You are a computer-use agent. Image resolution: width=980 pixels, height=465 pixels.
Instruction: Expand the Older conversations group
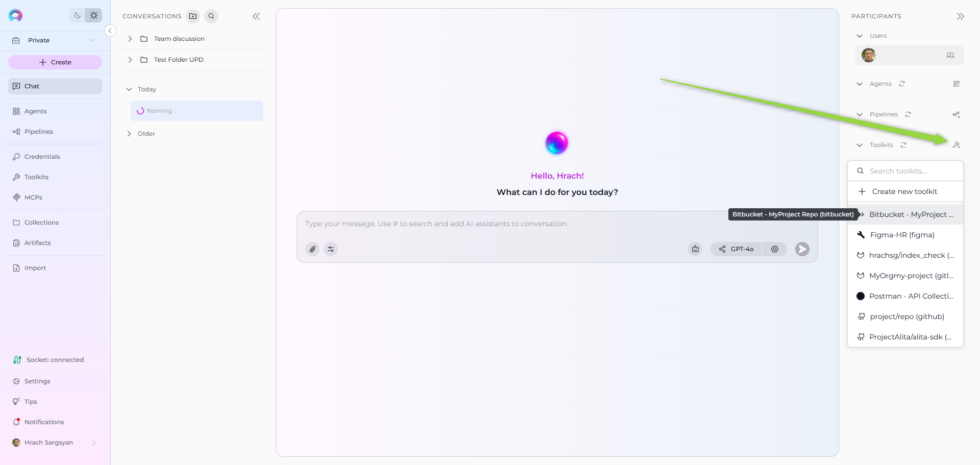click(x=129, y=134)
